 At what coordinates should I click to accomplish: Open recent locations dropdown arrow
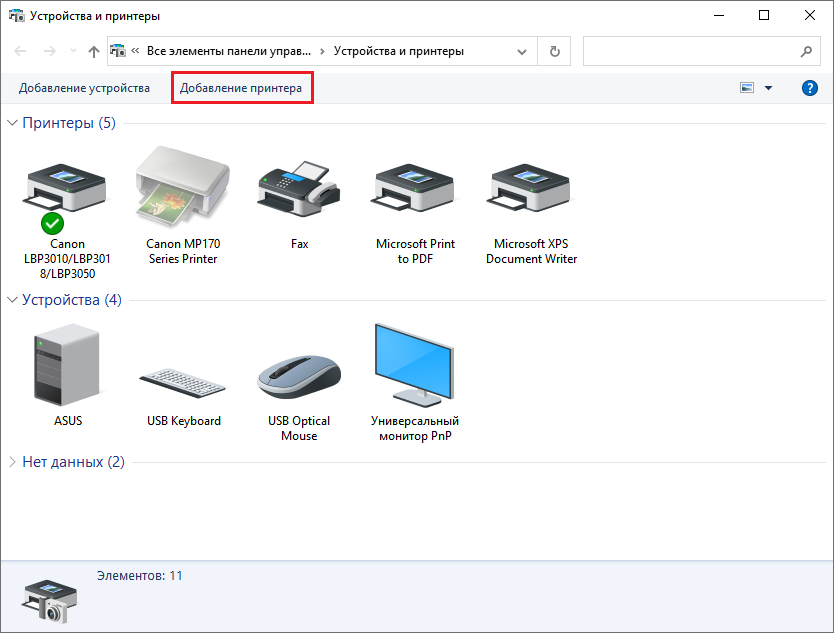tap(73, 51)
